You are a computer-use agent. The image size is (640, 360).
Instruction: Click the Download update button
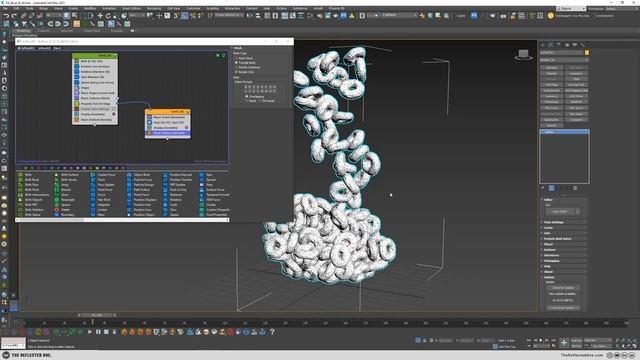click(563, 308)
